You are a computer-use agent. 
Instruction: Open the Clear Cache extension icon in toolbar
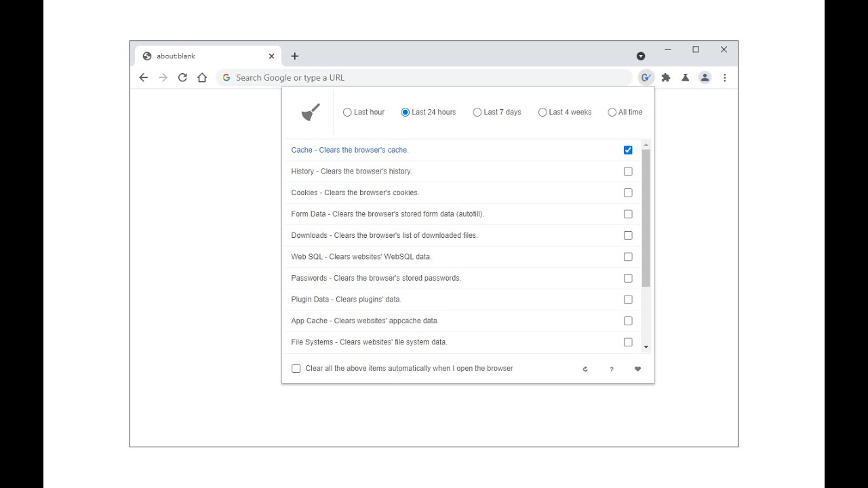pos(646,78)
